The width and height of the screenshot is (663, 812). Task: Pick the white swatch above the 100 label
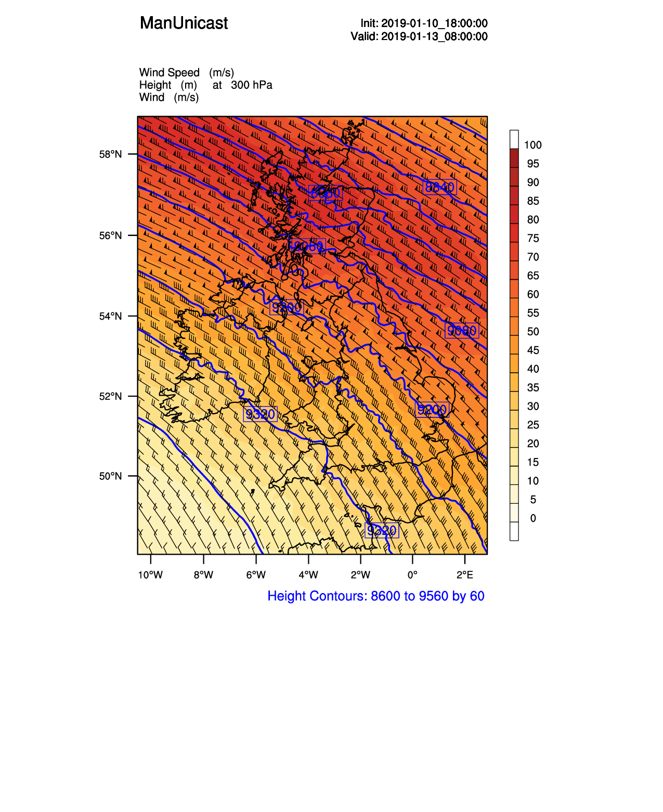[x=514, y=139]
